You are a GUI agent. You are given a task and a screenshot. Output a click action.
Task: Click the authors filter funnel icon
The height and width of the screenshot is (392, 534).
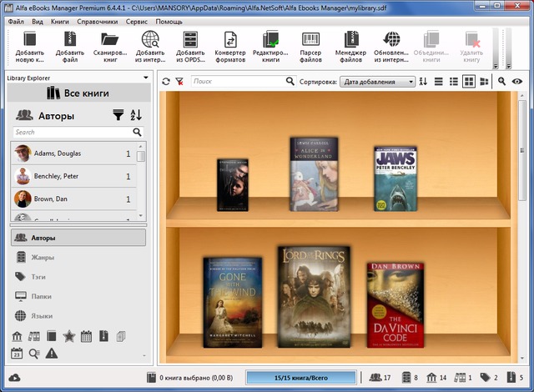[118, 115]
